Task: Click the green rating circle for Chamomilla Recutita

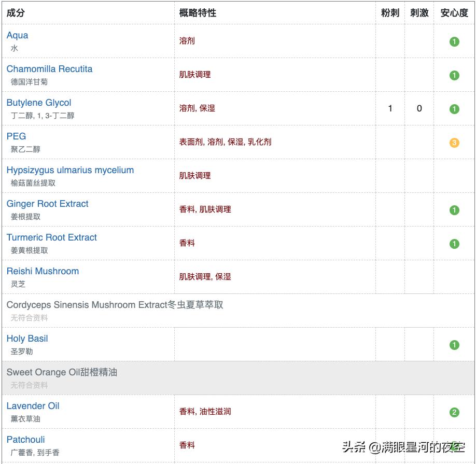Action: (454, 75)
